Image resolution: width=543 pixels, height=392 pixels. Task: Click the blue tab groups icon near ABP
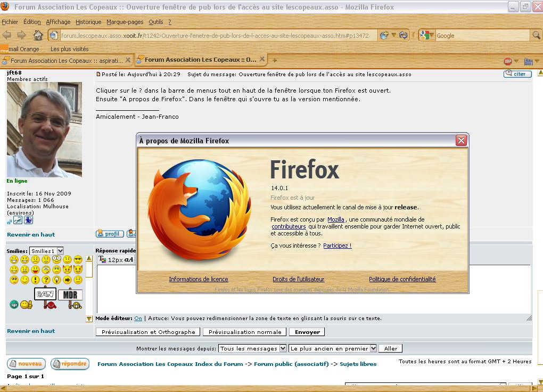(x=528, y=61)
